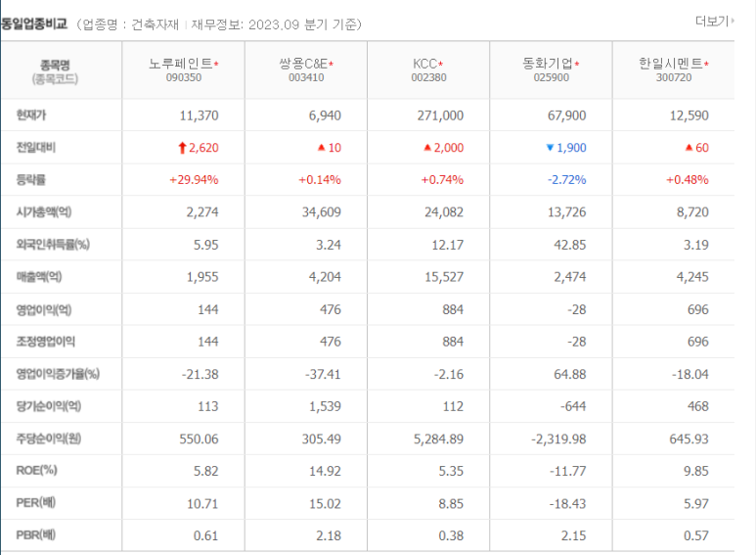Click the 시가총액 value 24,082
The height and width of the screenshot is (555, 756).
[x=444, y=212]
